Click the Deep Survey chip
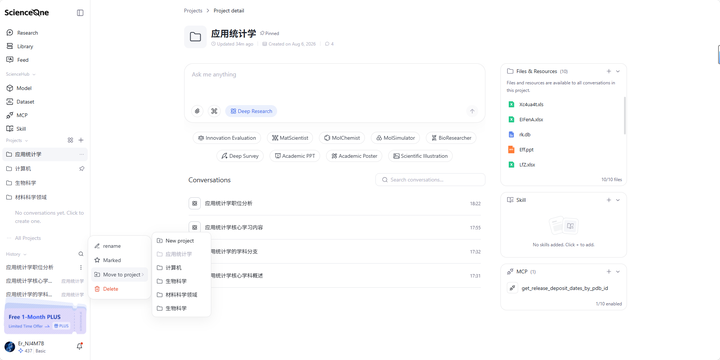This screenshot has width=720, height=360. click(x=240, y=156)
